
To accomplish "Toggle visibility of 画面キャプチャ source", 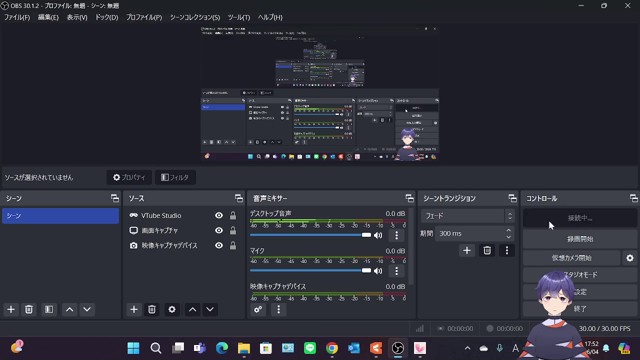I will [x=219, y=231].
